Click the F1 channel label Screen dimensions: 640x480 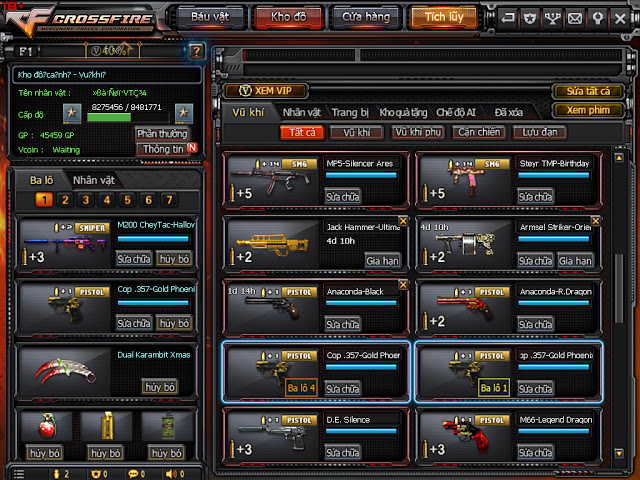(x=26, y=52)
